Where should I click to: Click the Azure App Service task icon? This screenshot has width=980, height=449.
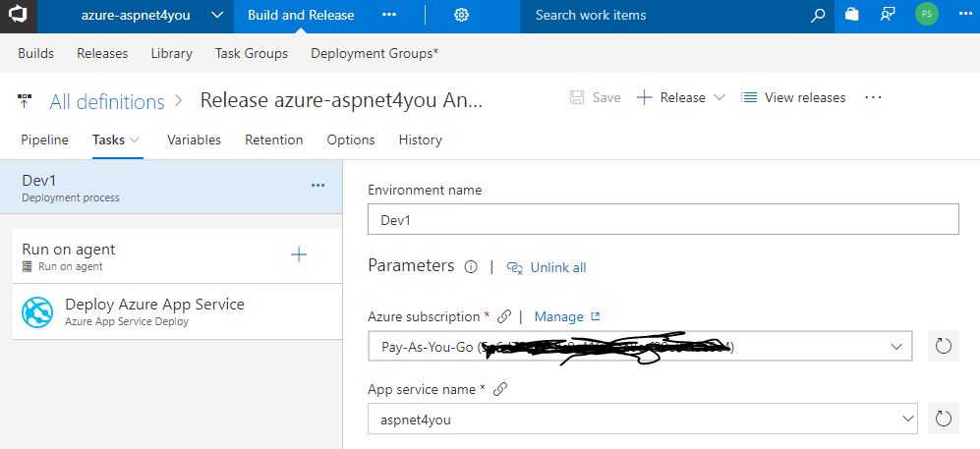pos(37,312)
